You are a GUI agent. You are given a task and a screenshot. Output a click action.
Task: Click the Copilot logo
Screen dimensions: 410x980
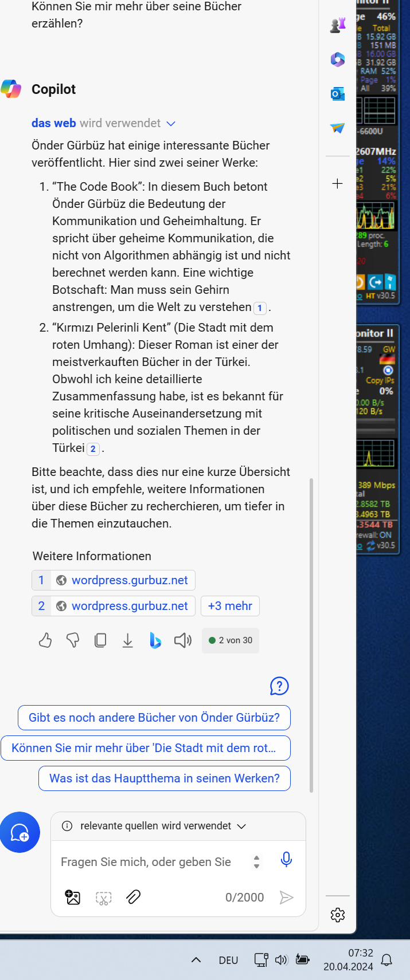(11, 89)
